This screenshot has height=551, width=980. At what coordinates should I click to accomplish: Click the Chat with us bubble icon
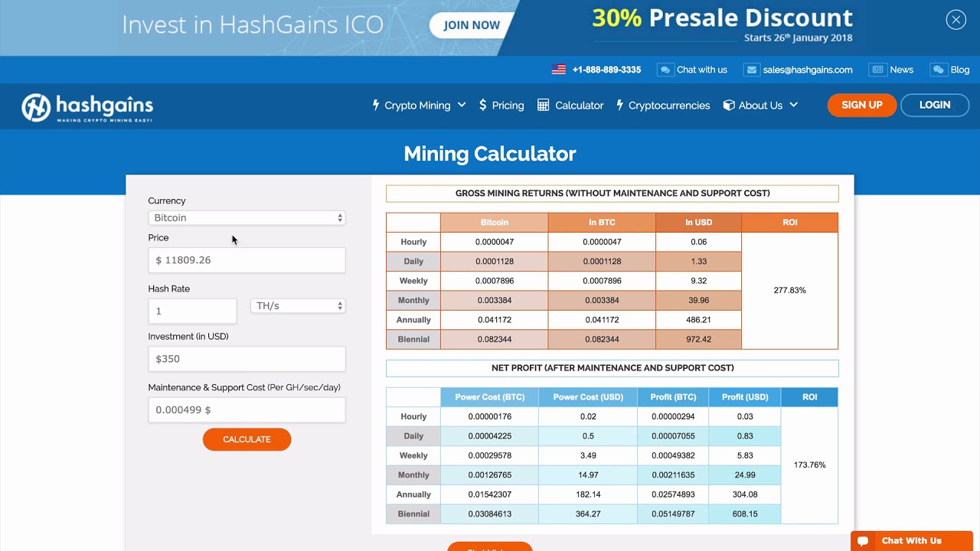665,70
